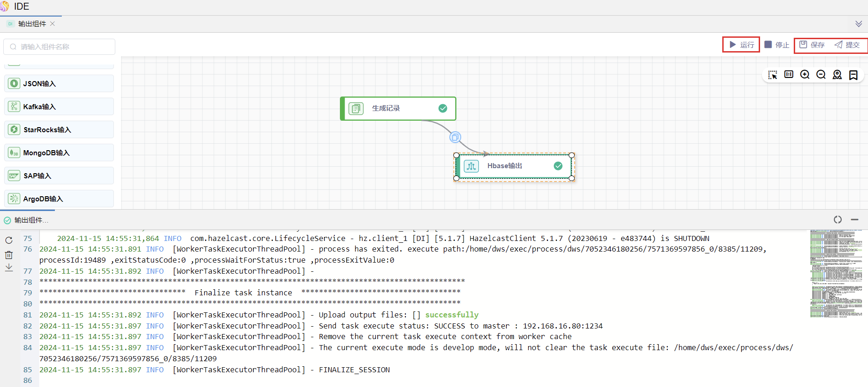Stop execution with the 停止 button

[x=777, y=45]
